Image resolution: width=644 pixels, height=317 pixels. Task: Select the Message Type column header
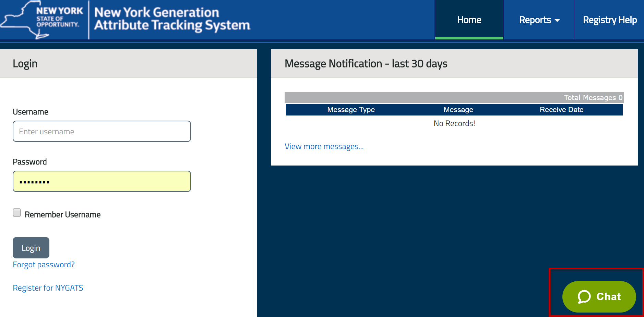point(351,110)
